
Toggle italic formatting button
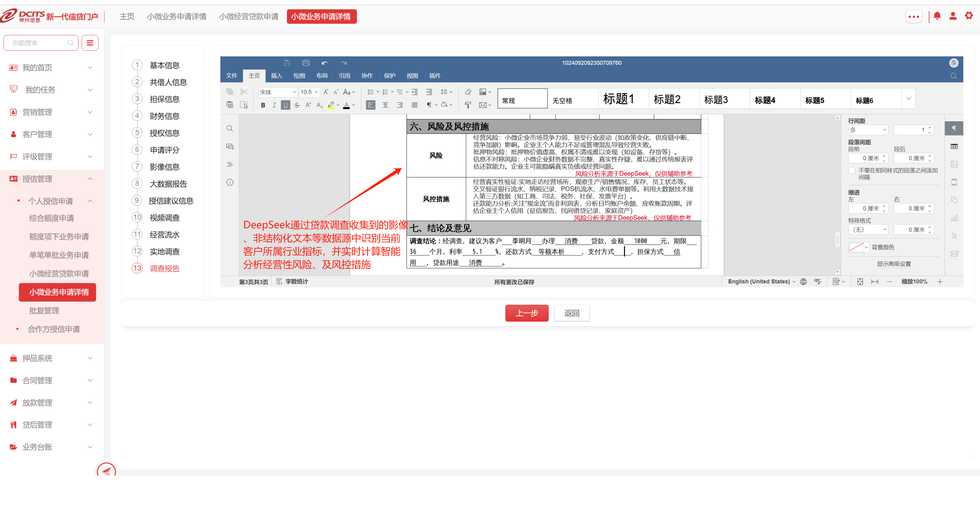pyautogui.click(x=274, y=105)
